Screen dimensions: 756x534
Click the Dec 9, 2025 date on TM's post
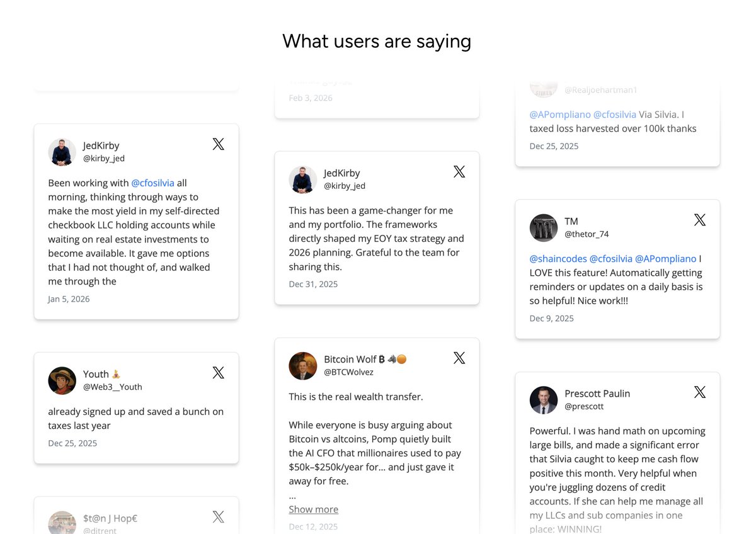(551, 319)
